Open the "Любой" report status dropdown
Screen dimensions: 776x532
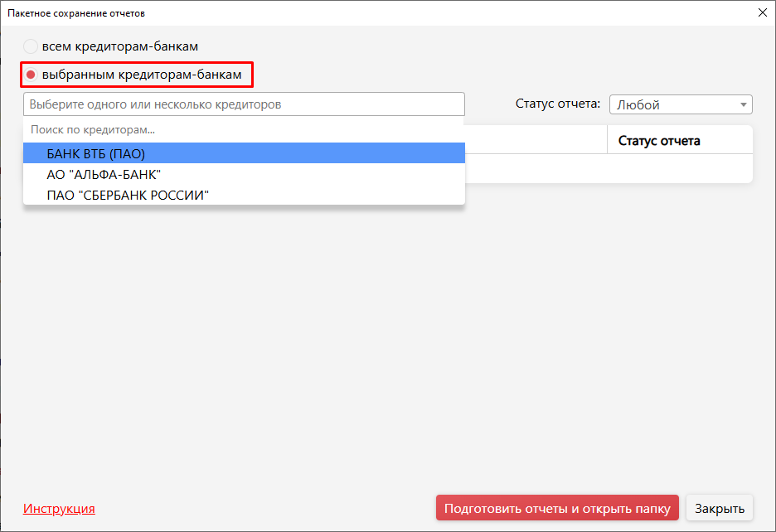tap(673, 104)
